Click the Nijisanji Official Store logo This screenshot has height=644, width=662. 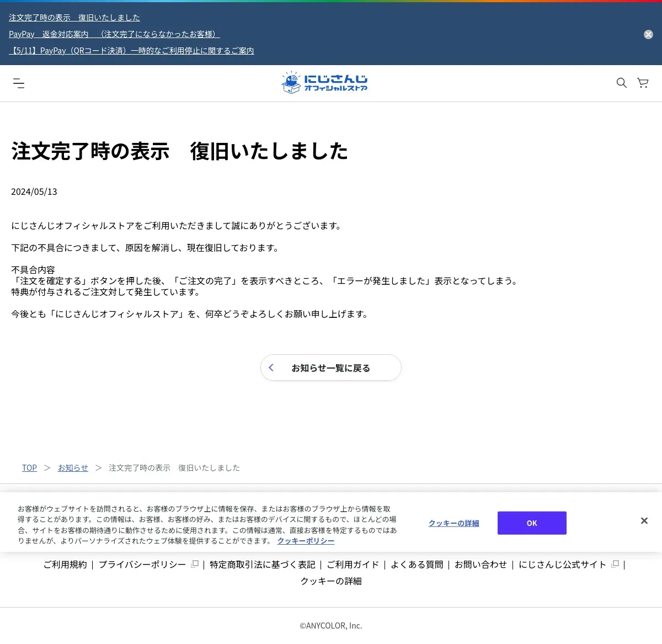point(324,83)
